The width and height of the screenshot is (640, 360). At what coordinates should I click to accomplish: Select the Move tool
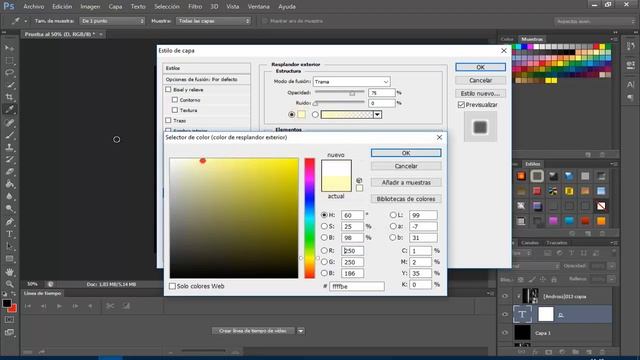pyautogui.click(x=9, y=48)
